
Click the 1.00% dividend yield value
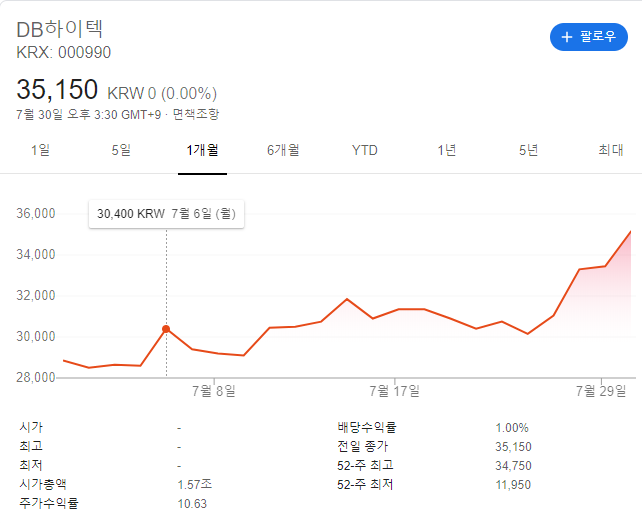click(x=512, y=428)
